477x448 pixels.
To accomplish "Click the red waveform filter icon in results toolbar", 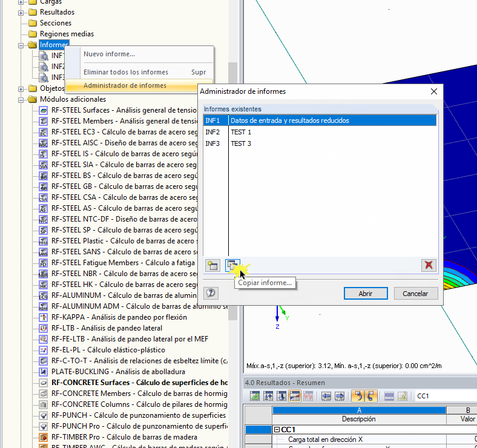I will [x=308, y=396].
